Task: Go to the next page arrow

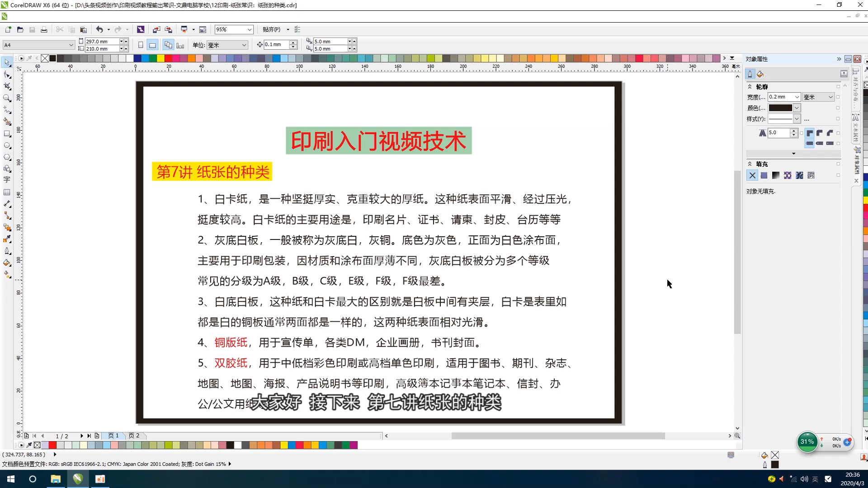Action: [81, 436]
